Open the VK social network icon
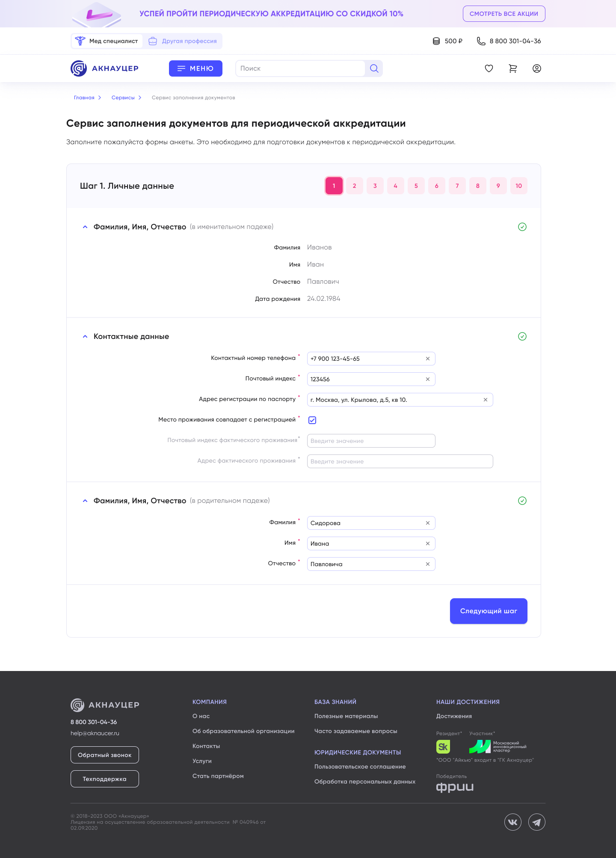Image resolution: width=616 pixels, height=858 pixels. point(512,822)
